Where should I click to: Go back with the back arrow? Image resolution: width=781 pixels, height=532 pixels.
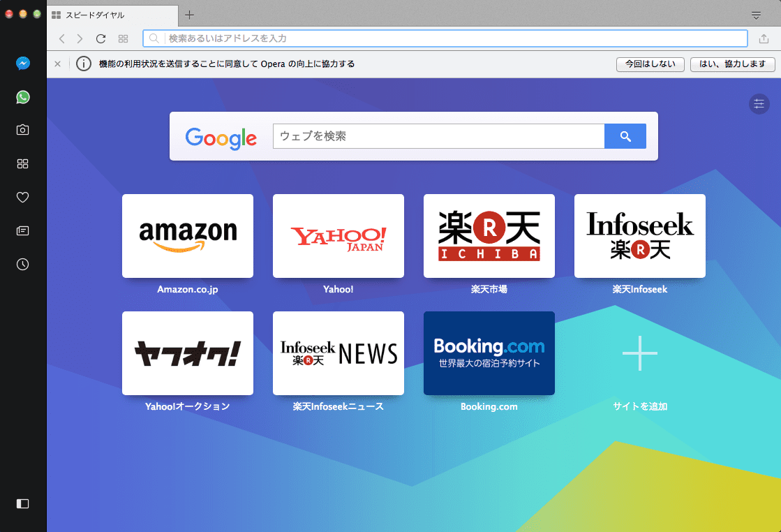(x=61, y=38)
